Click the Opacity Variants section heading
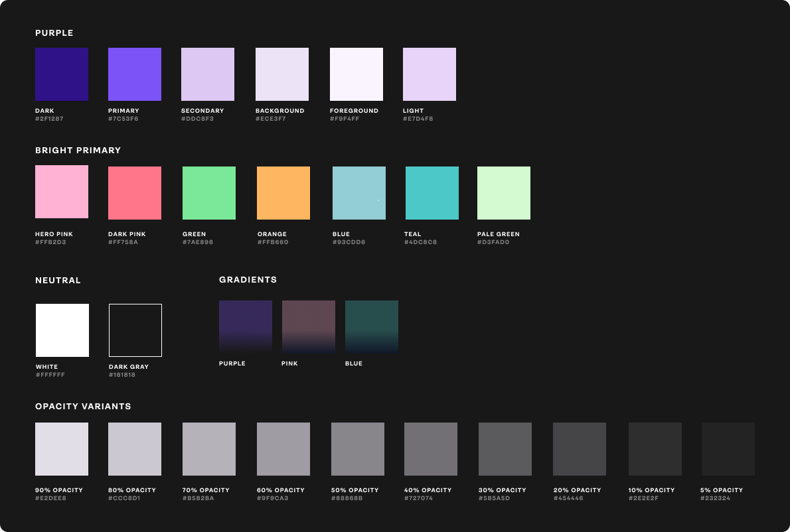Viewport: 790px width, 532px height. pos(83,406)
